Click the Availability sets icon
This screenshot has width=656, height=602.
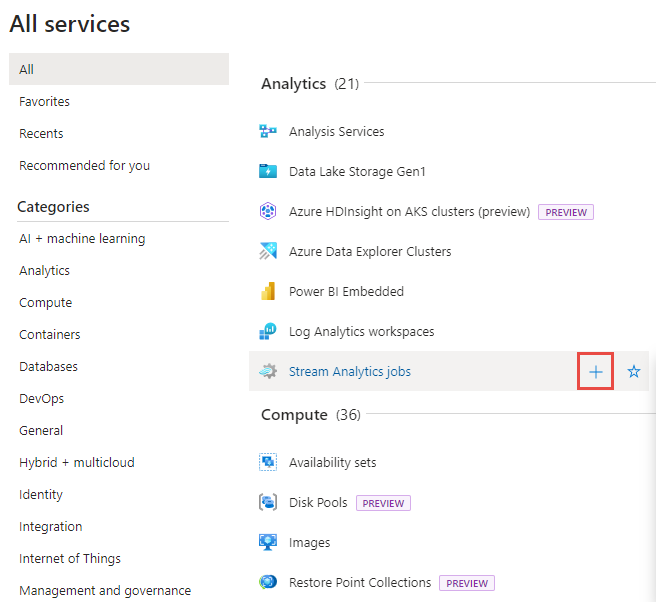(268, 462)
